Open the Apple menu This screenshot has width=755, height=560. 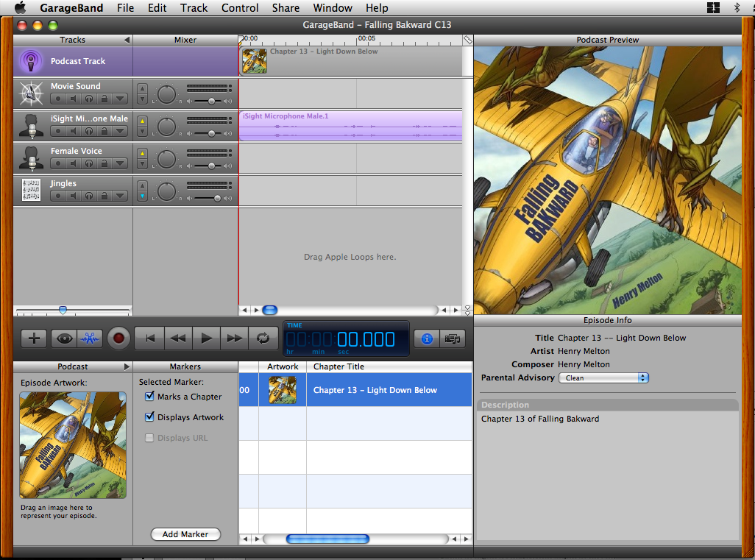(x=20, y=7)
